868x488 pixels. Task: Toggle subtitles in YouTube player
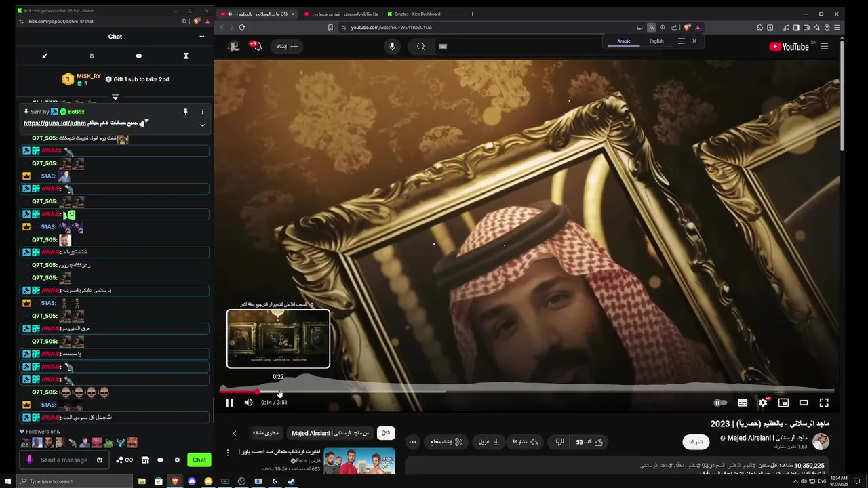click(743, 403)
